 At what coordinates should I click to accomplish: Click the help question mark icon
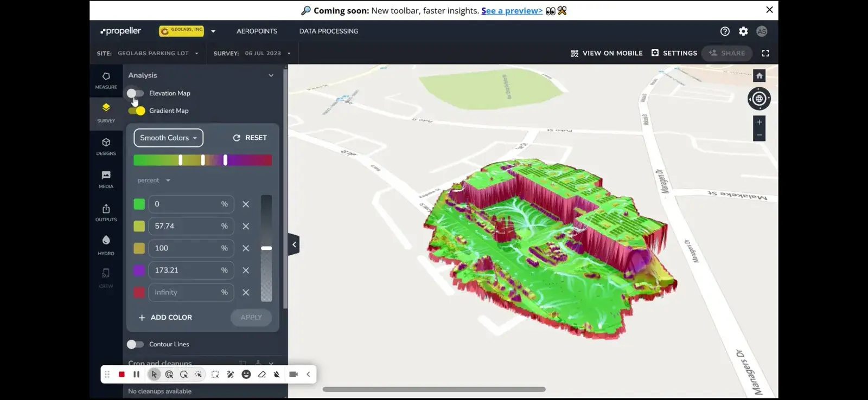coord(725,31)
